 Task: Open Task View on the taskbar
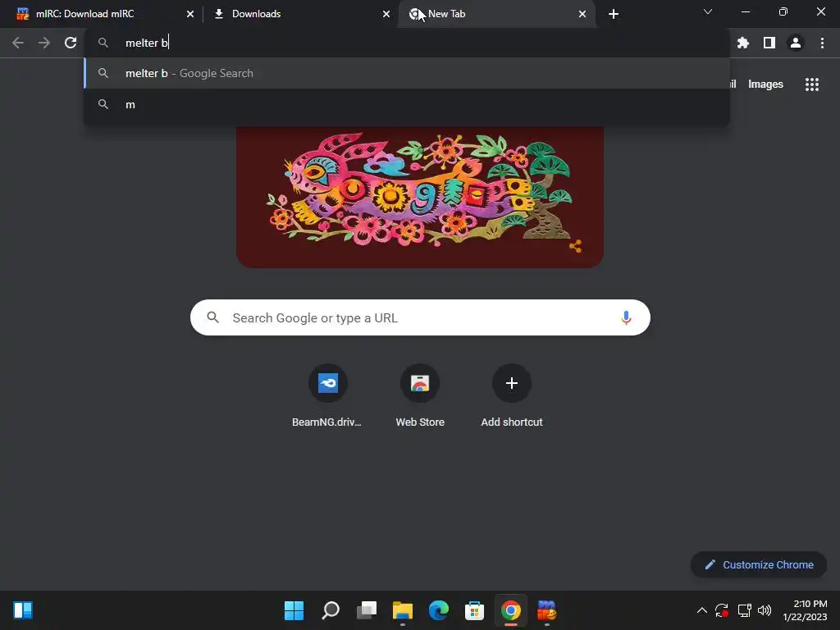[367, 610]
